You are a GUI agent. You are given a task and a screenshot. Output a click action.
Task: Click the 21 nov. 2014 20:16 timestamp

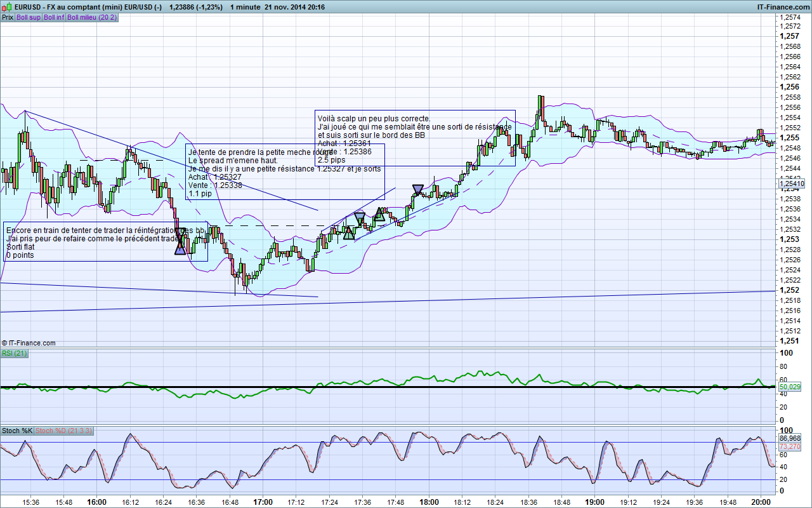point(295,7)
